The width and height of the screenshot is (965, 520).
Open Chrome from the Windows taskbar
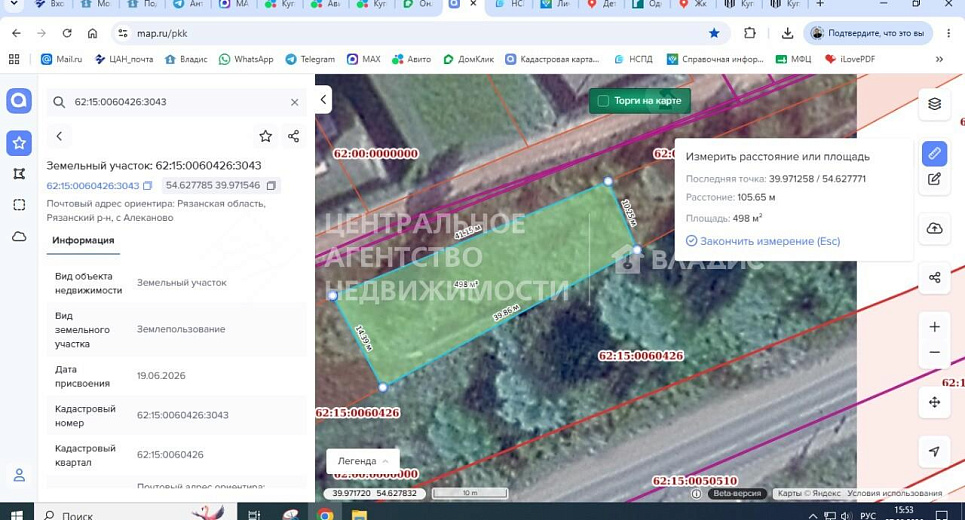(x=325, y=514)
